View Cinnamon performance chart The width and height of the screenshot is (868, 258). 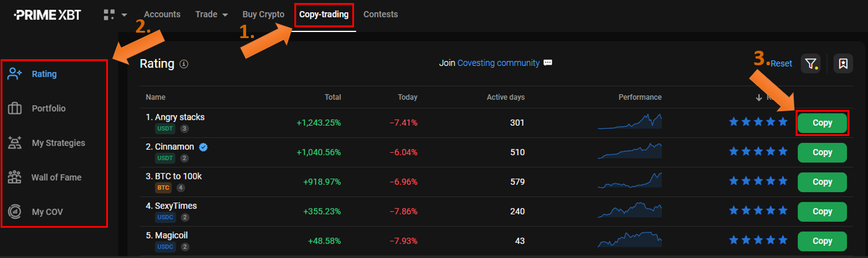[630, 151]
